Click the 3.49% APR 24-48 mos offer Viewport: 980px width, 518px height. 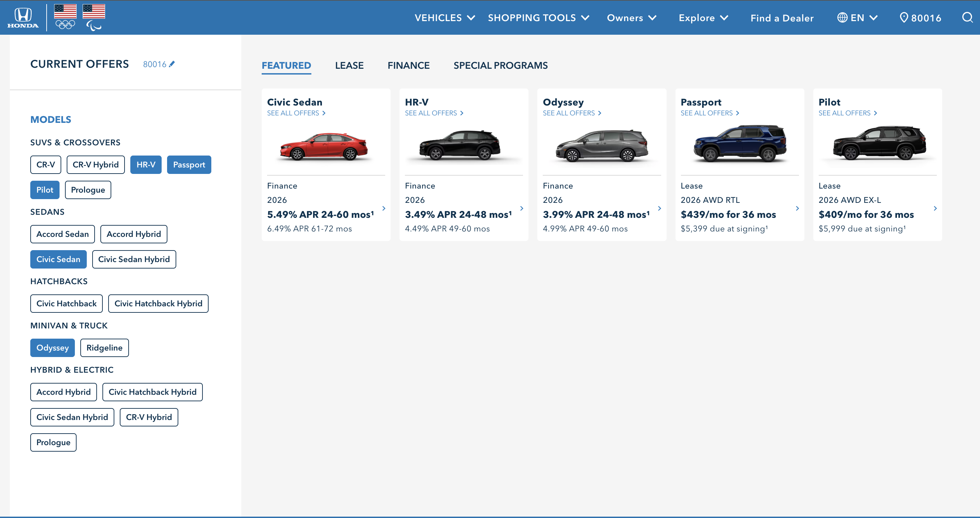(458, 215)
